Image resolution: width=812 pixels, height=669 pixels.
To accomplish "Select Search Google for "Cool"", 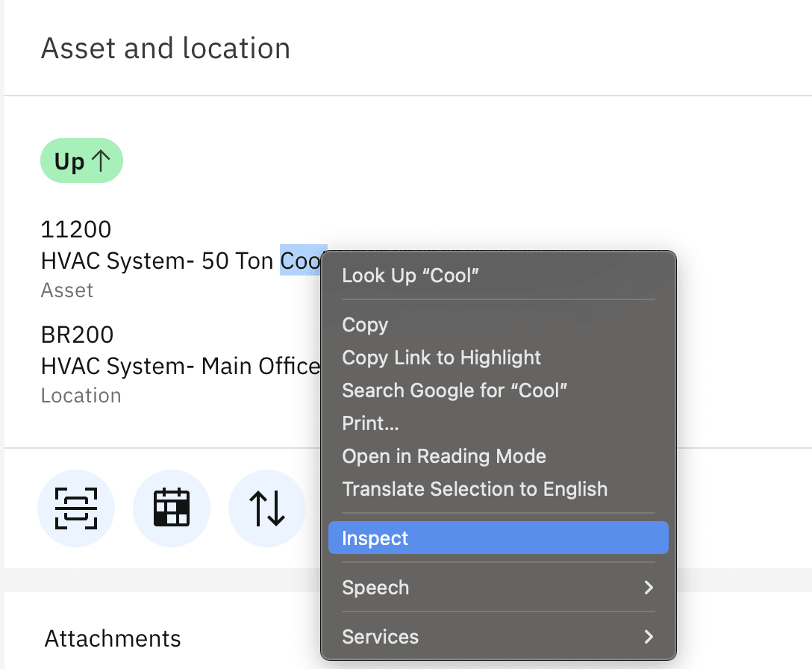I will 455,390.
